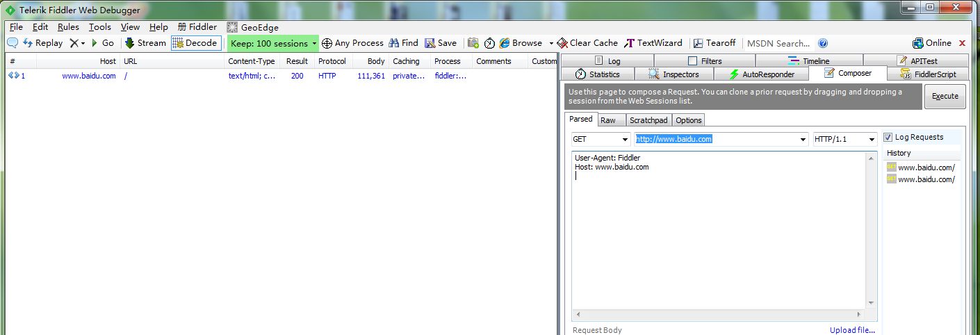Open the APITest tab
Image resolution: width=980 pixels, height=335 pixels.
(917, 60)
